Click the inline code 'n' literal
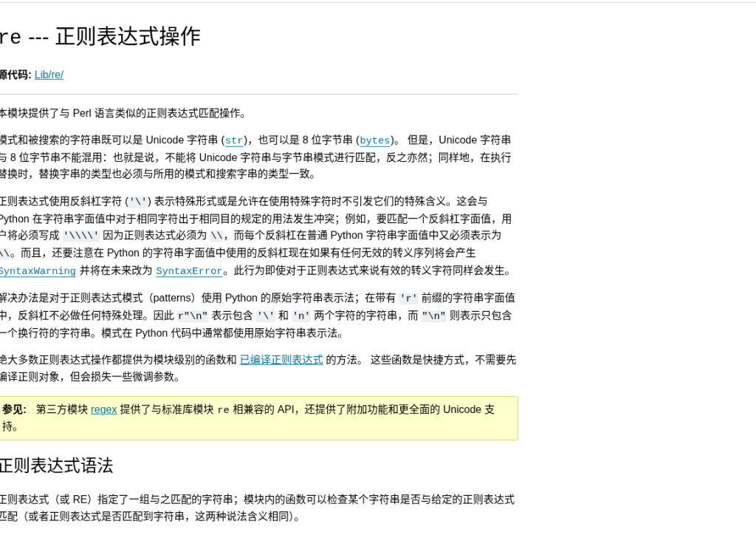The image size is (756, 535). (x=301, y=316)
